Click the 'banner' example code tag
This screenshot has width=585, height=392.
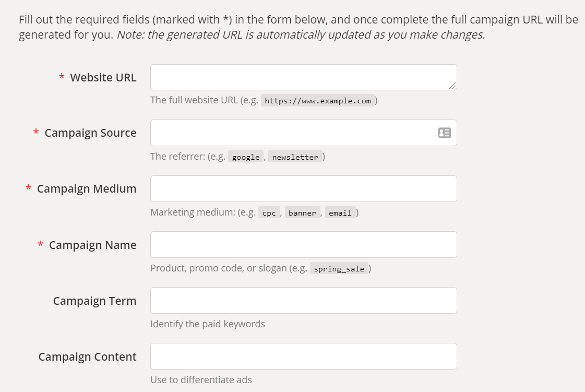302,213
